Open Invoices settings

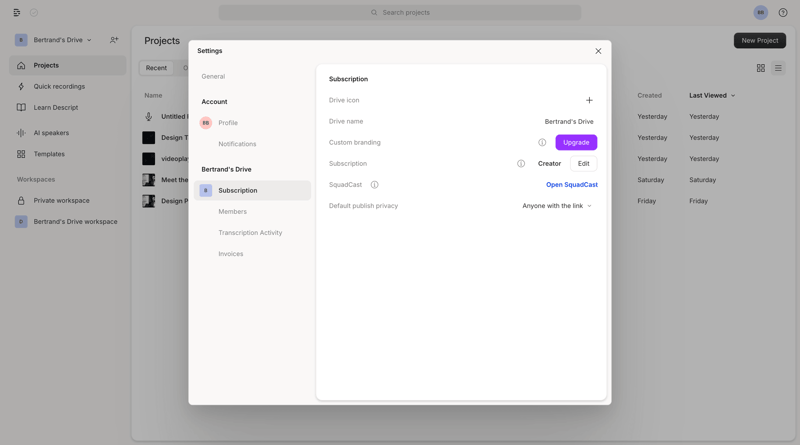pyautogui.click(x=231, y=254)
